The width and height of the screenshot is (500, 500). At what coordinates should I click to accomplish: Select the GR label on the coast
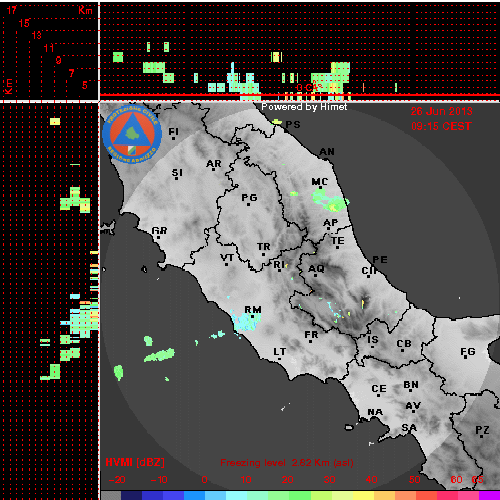click(x=159, y=230)
